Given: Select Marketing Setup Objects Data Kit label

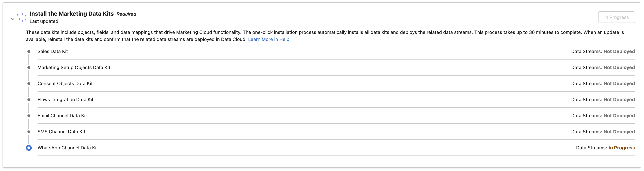Looking at the screenshot, I should tap(74, 67).
